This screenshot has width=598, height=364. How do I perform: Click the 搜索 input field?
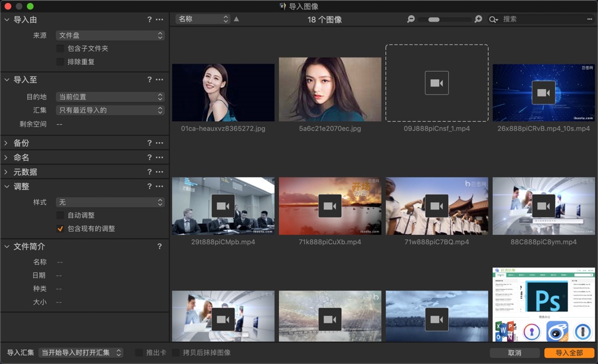coord(542,19)
